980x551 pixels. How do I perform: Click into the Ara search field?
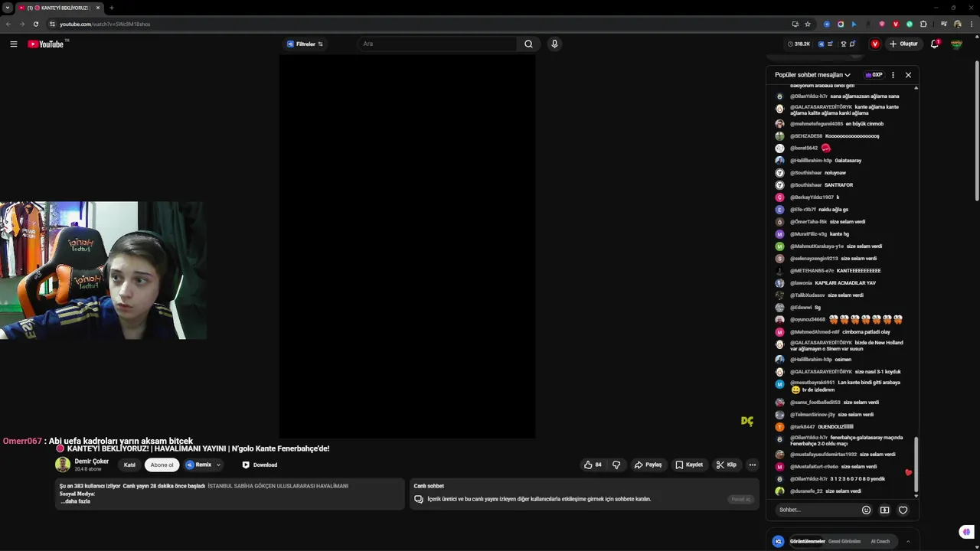pyautogui.click(x=438, y=44)
